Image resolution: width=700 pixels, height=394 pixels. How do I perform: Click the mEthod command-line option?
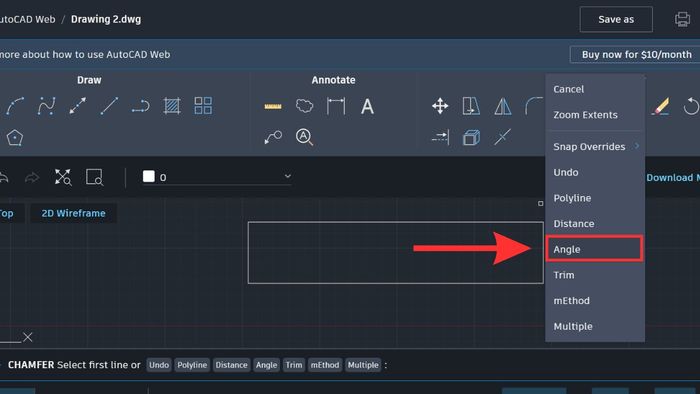coord(325,365)
